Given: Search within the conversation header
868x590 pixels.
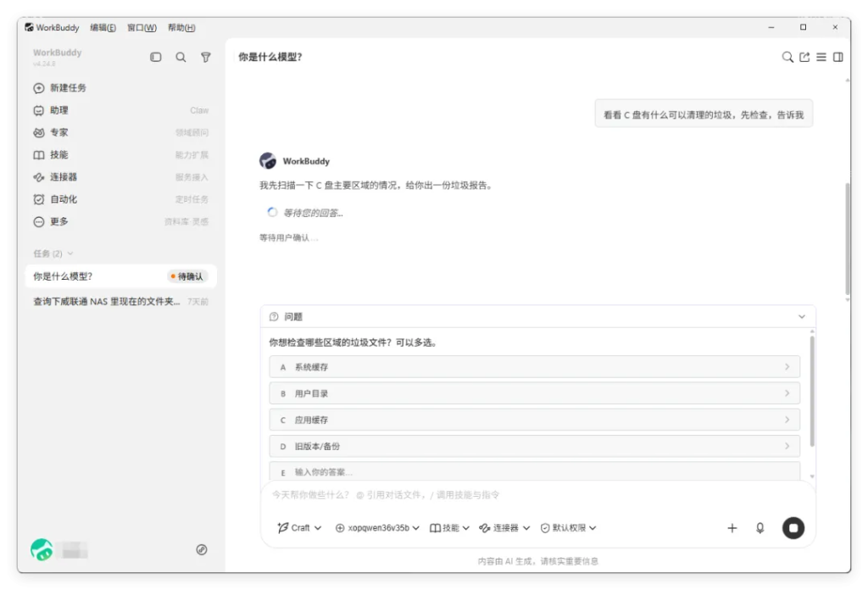Looking at the screenshot, I should pyautogui.click(x=787, y=57).
